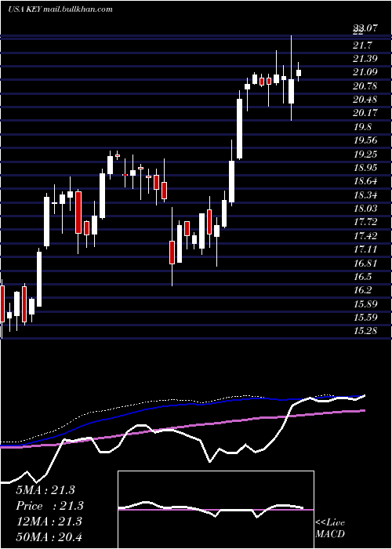Click the 'Price : 21.3' readout
The image size is (392, 549).
click(x=49, y=506)
